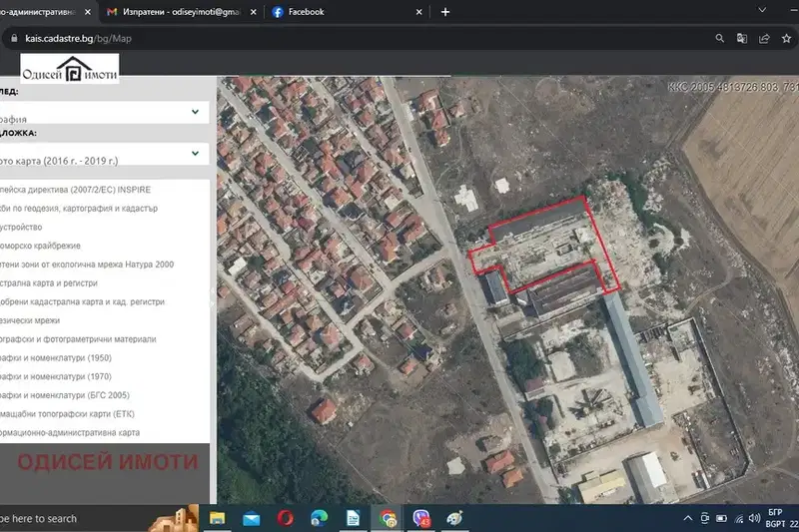Screen dimensions: 799x532
Task: Open Wi-Fi network settings in tray
Action: (x=739, y=518)
